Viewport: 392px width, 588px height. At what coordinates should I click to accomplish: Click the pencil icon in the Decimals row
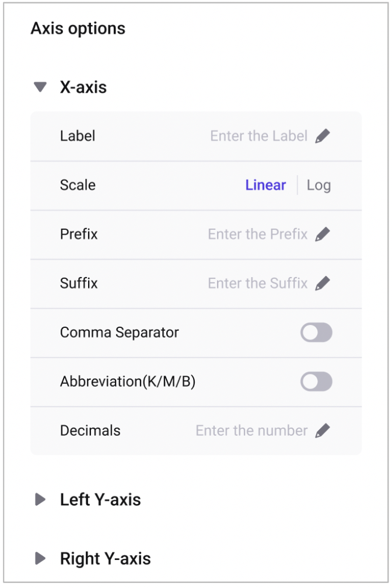(322, 431)
